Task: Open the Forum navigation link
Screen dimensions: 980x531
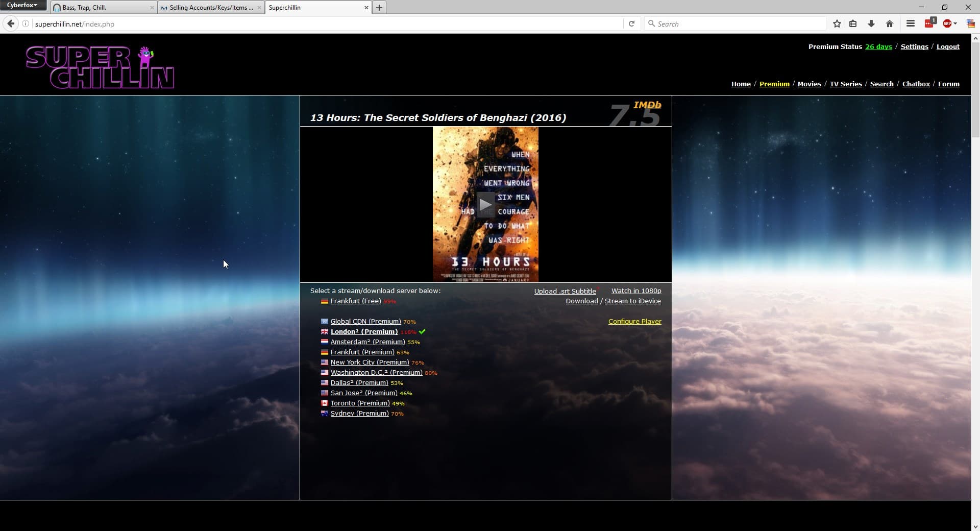Action: click(948, 84)
